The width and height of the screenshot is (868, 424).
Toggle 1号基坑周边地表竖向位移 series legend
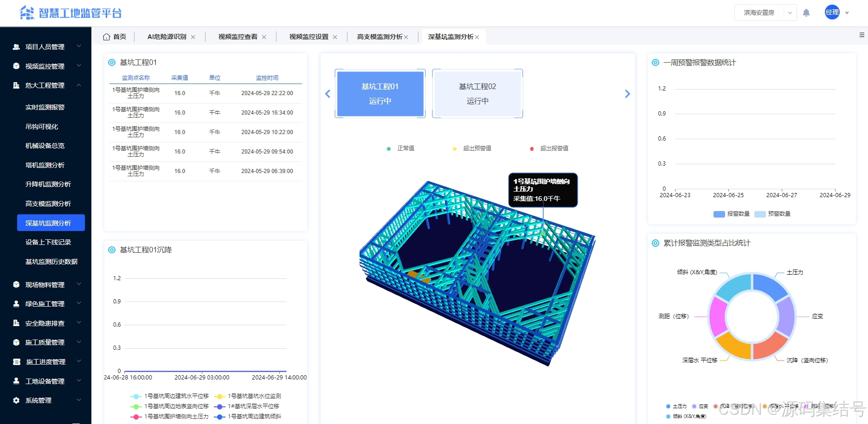point(170,406)
